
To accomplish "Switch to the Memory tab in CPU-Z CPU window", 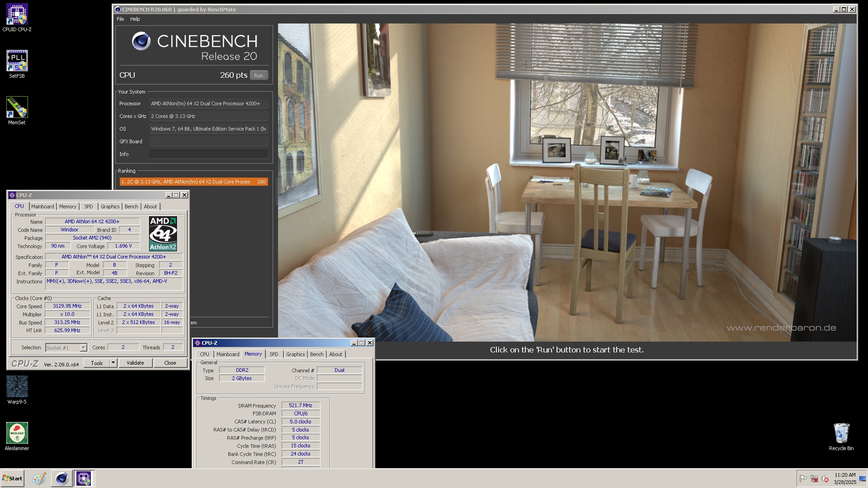I will click(x=68, y=206).
